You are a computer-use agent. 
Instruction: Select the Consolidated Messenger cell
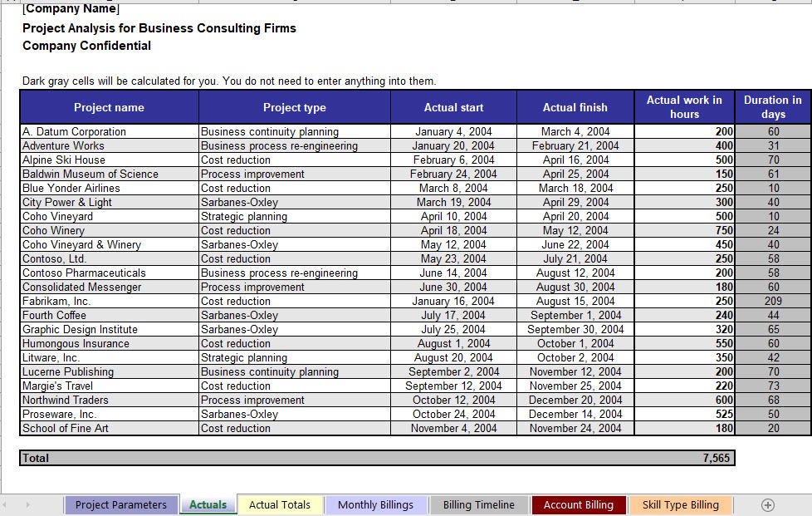pyautogui.click(x=110, y=287)
